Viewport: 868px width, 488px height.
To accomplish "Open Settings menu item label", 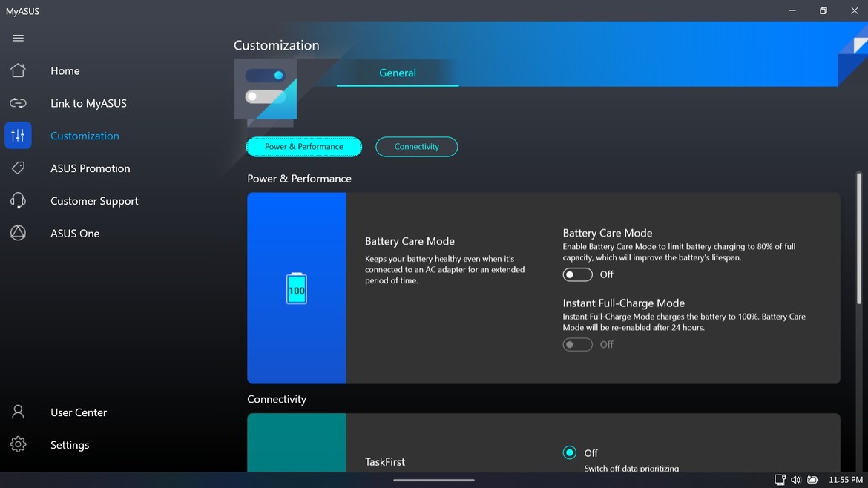I will 70,445.
